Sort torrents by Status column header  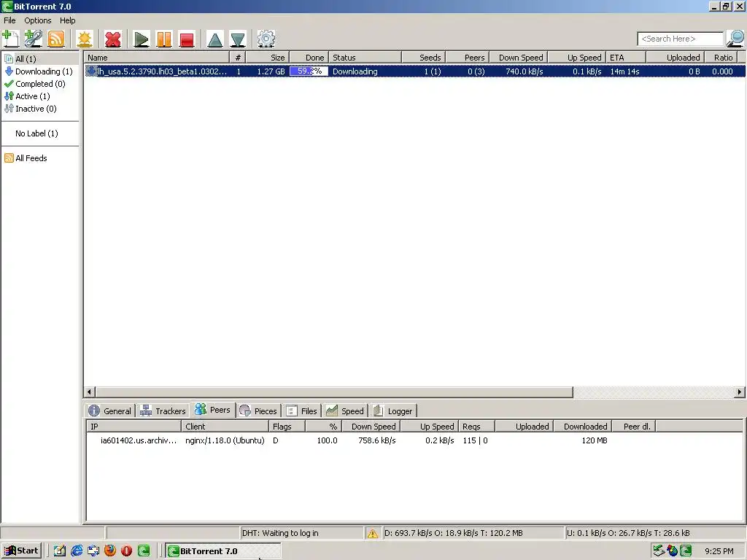365,58
